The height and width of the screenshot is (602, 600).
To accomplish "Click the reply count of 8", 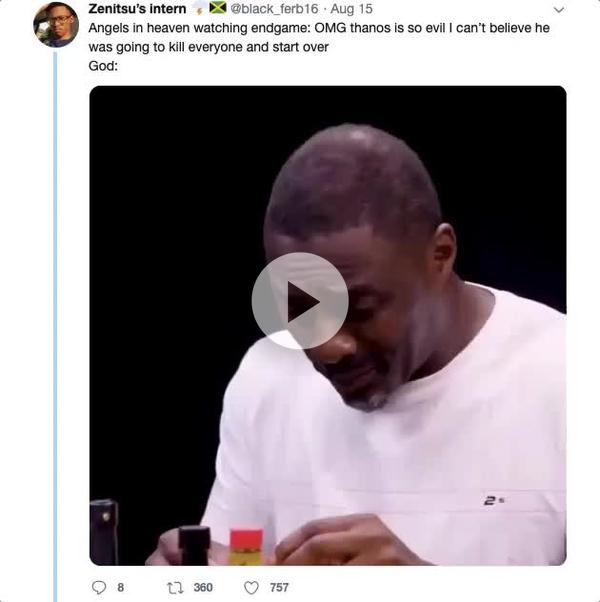I will (121, 588).
